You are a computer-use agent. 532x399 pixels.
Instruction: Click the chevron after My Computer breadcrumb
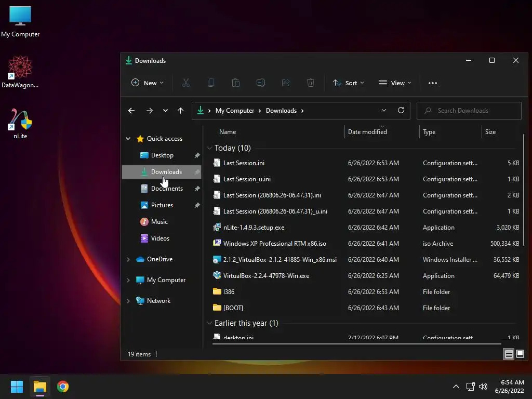260,111
